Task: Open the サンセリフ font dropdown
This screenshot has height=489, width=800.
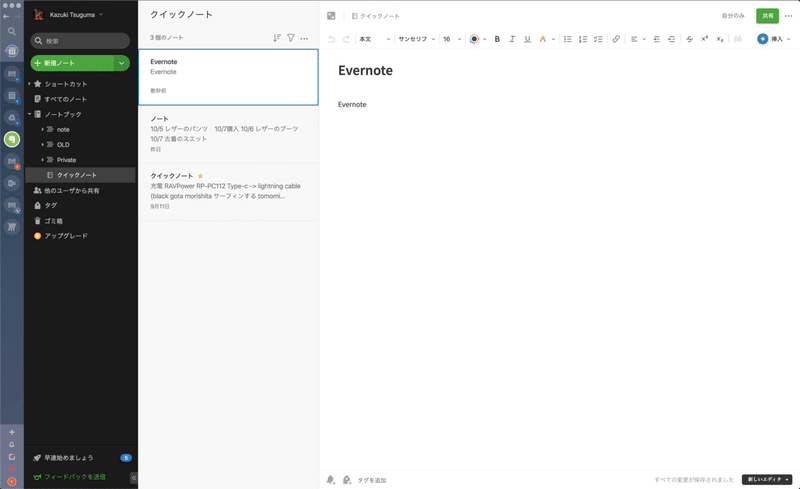Action: click(x=416, y=39)
